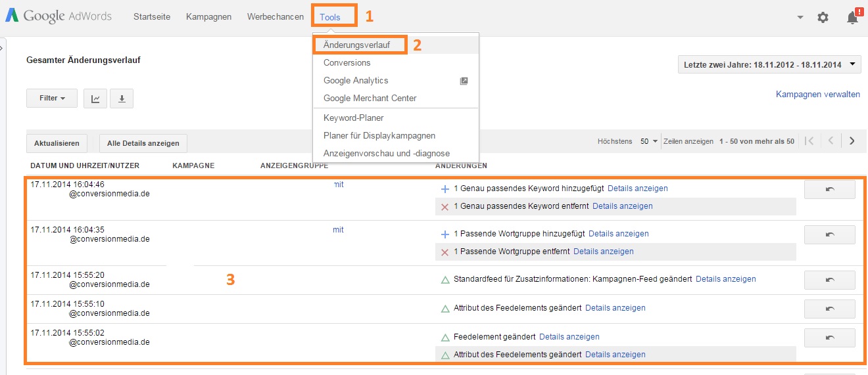Download the change history report

(122, 99)
